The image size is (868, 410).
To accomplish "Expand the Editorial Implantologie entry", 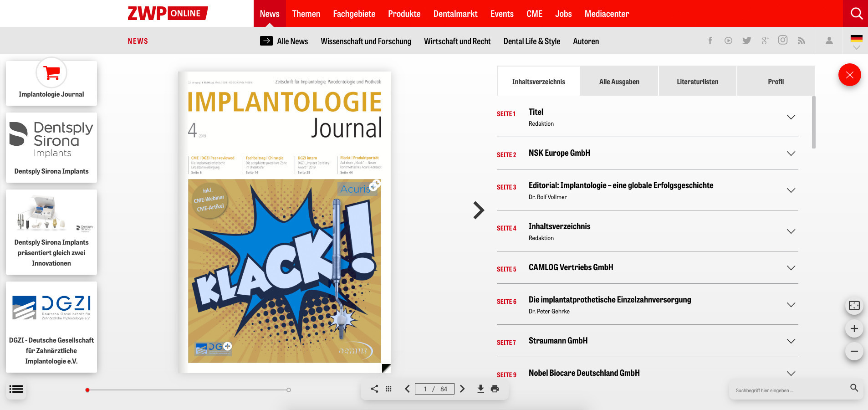I will click(791, 190).
